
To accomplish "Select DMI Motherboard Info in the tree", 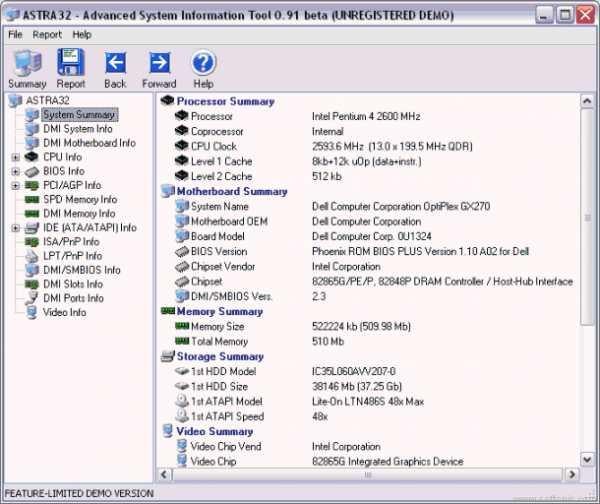I will (90, 143).
